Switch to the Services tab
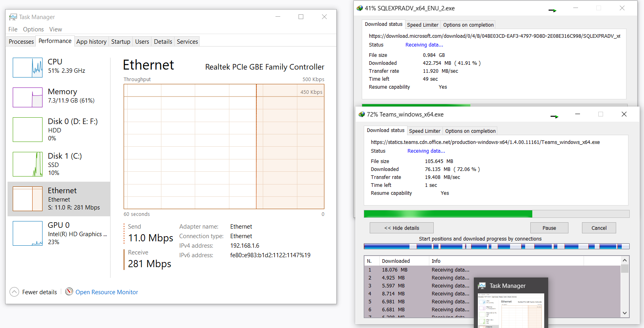This screenshot has height=328, width=644. pyautogui.click(x=187, y=41)
